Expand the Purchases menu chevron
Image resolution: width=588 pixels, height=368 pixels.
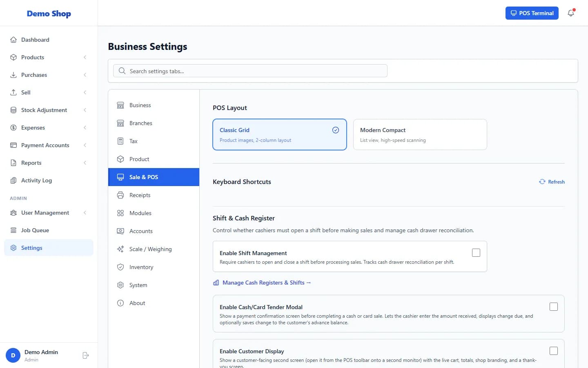[x=85, y=75]
